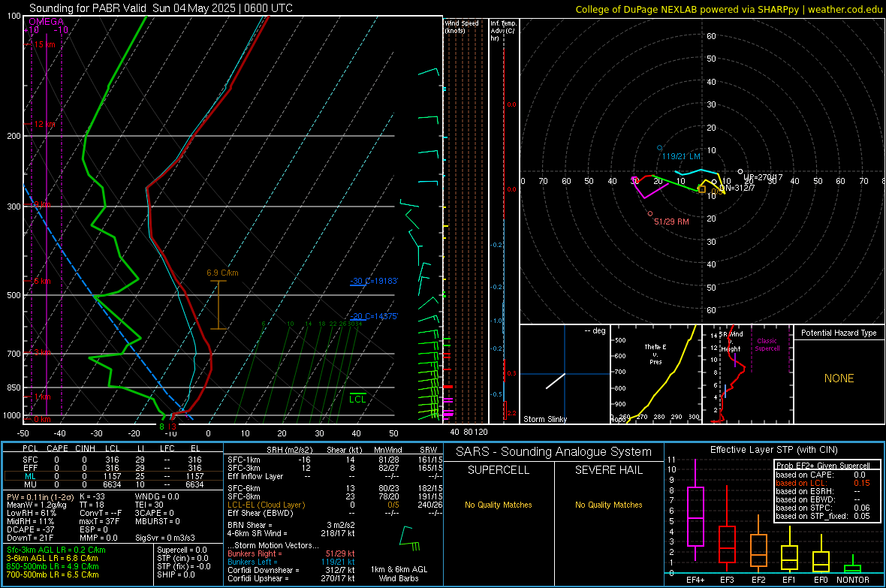
Task: Click the 'Potential Hazard Type' header
Action: click(x=839, y=333)
